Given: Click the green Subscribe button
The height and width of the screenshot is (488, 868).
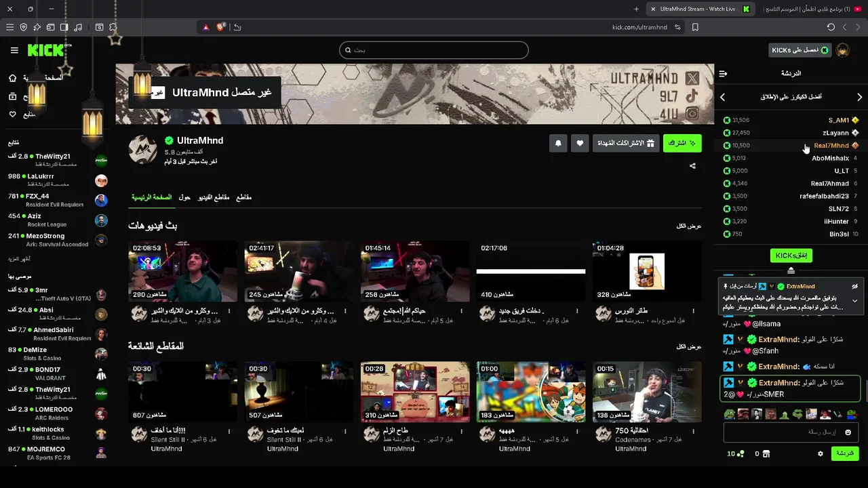Looking at the screenshot, I should (682, 143).
